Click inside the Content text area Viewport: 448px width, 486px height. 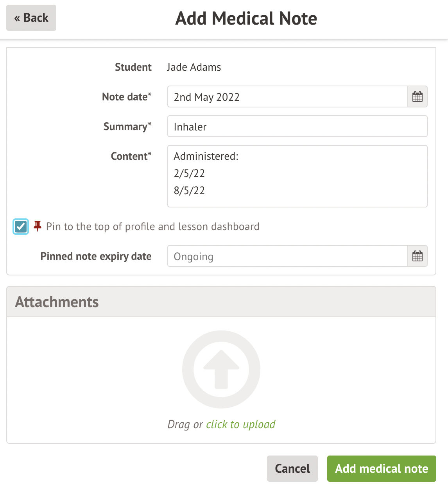[x=297, y=176]
